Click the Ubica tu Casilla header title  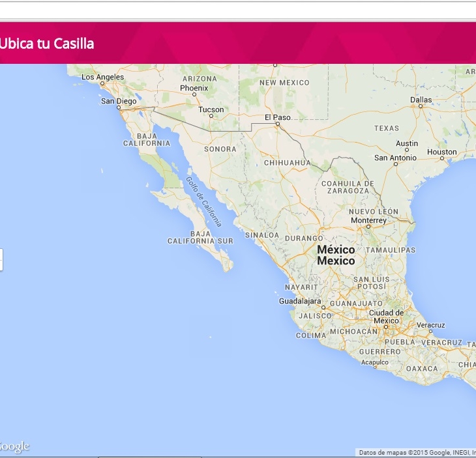pyautogui.click(x=47, y=44)
